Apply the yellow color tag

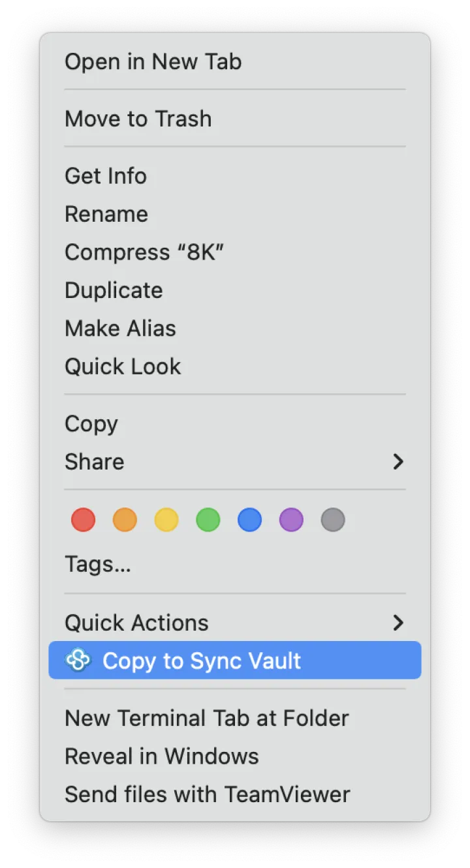tap(166, 520)
